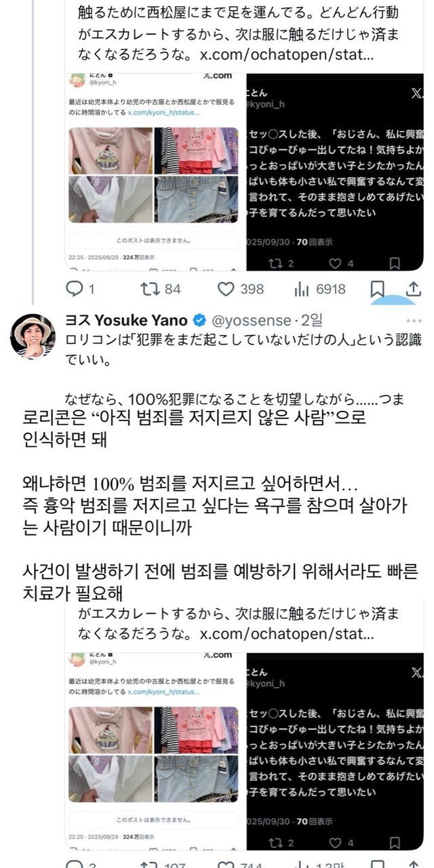Image resolution: width=434 pixels, height=868 pixels.
Task: Open the three-dot more menu on Yosuke Yano's tweet
Action: point(414,320)
